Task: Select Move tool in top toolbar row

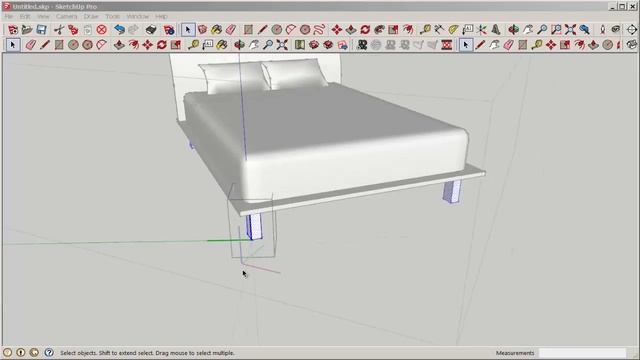Action: coord(337,29)
